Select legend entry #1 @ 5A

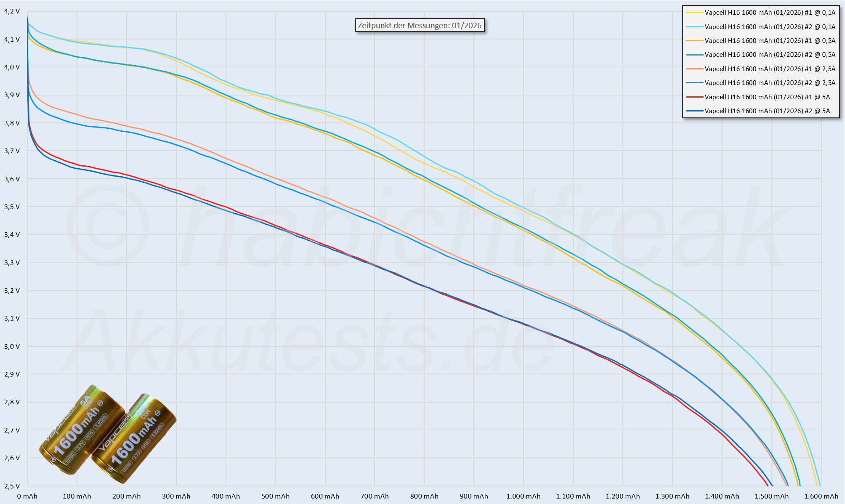click(x=767, y=97)
